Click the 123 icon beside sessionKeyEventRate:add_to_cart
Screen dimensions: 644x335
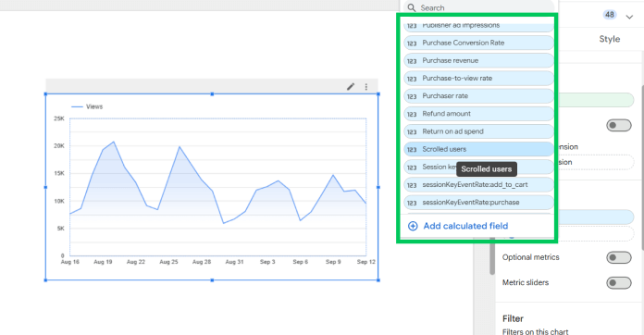point(412,185)
